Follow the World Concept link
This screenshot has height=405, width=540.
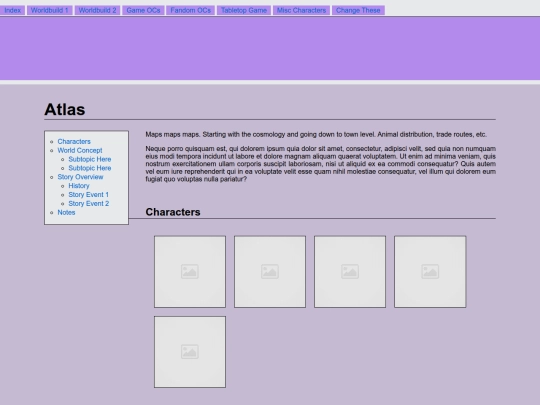tap(80, 150)
